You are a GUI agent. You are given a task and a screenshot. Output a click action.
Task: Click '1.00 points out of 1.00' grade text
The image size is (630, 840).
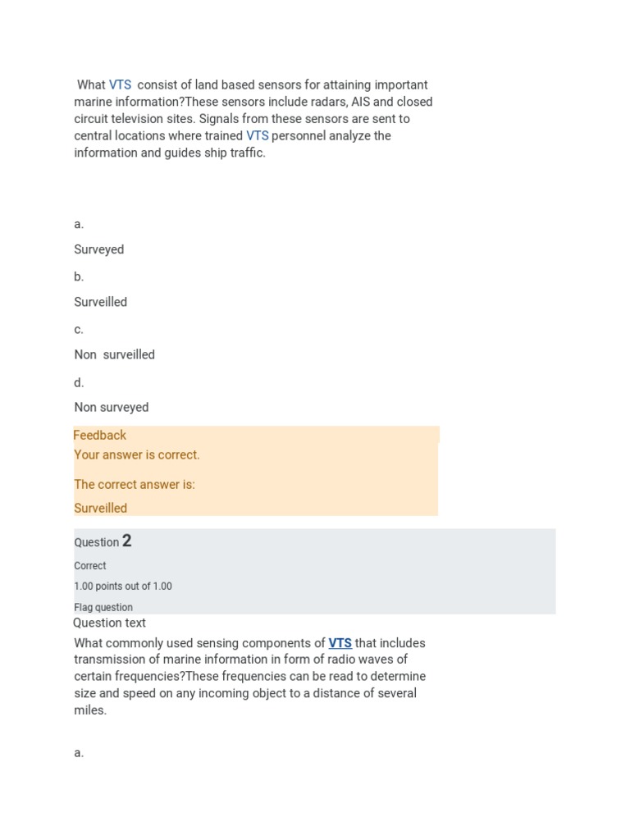[x=123, y=586]
